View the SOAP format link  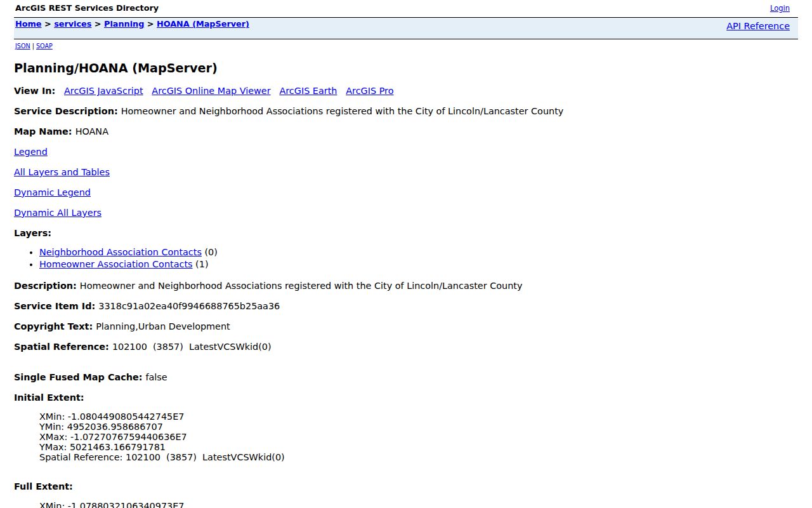(44, 46)
